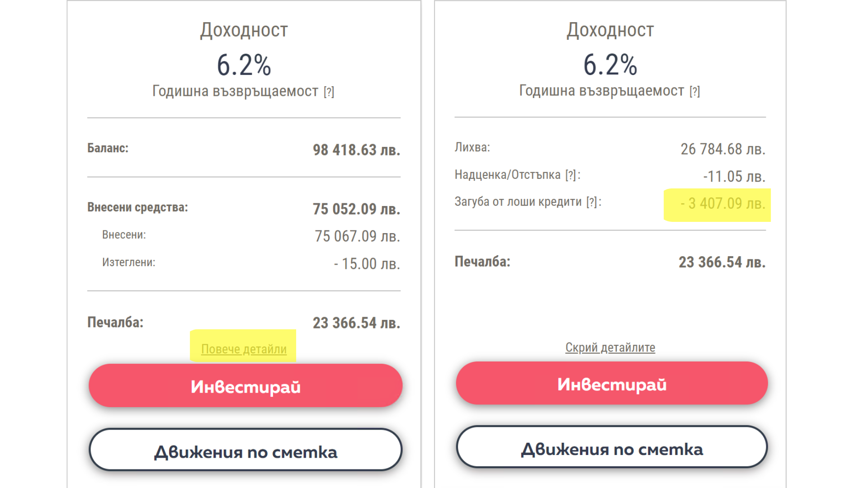
Task: Click the Печалба value in left card
Action: tap(356, 323)
